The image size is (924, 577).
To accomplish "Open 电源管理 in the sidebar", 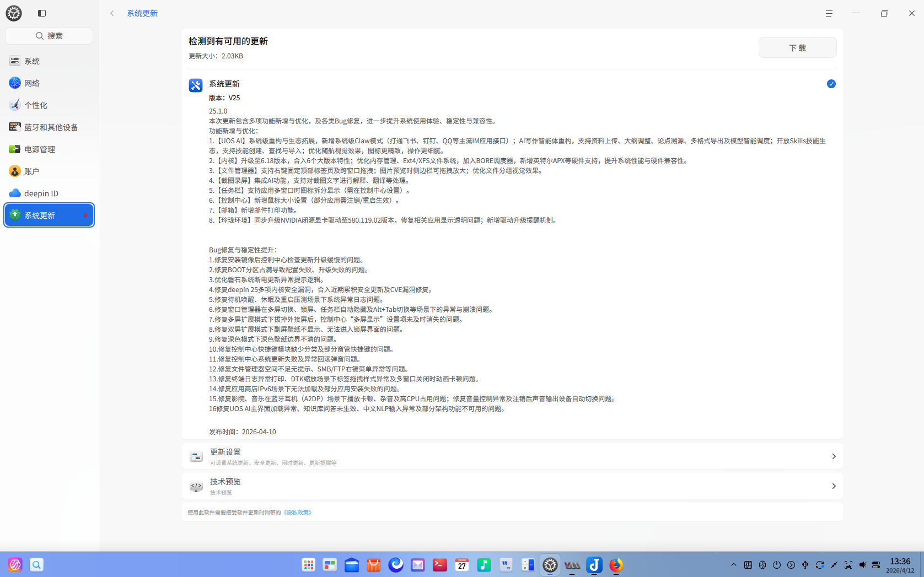I will pos(49,149).
